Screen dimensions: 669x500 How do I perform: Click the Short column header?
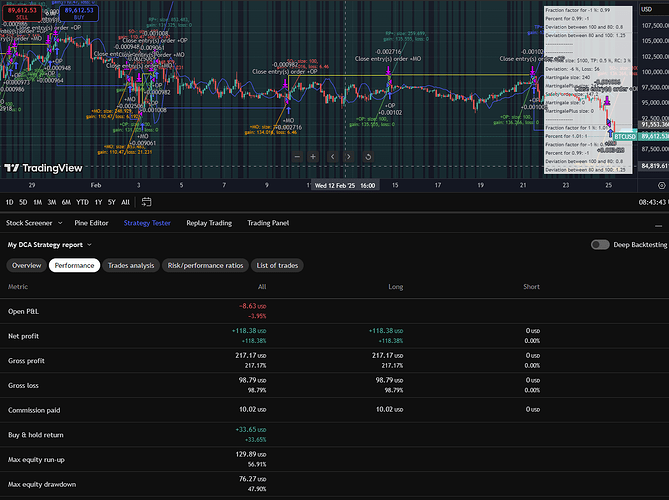coord(532,287)
